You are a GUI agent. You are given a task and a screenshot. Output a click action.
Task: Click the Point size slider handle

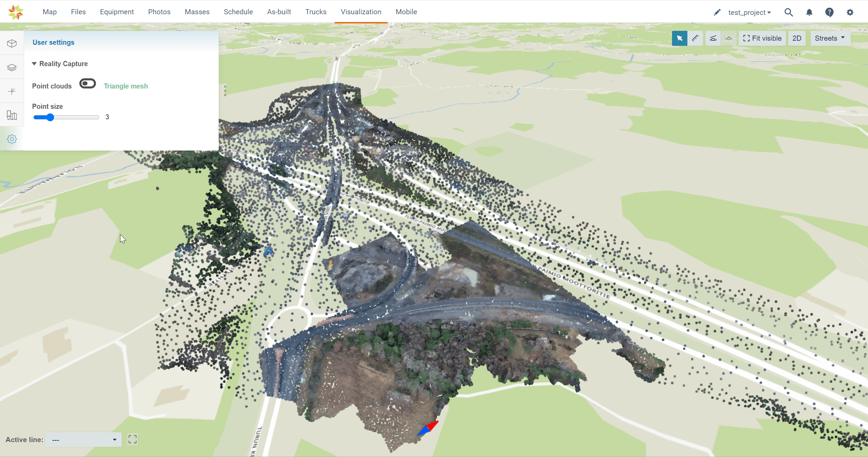pos(50,117)
